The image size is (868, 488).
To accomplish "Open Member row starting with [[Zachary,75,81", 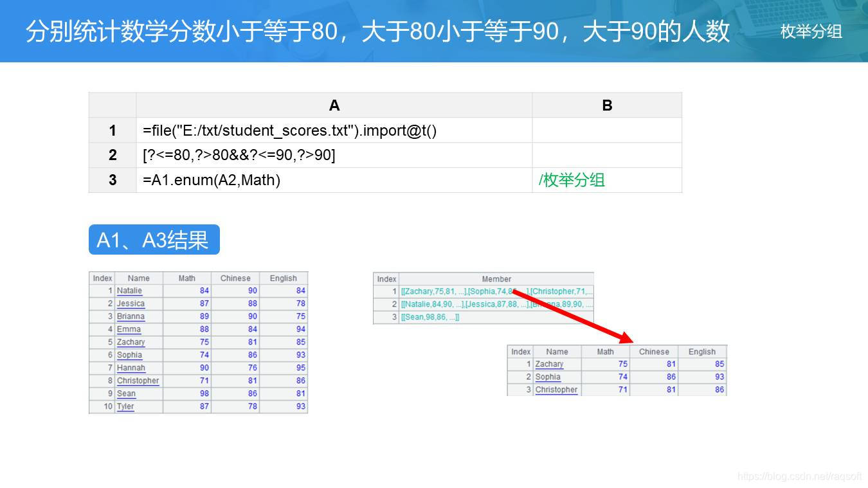I will tap(496, 291).
